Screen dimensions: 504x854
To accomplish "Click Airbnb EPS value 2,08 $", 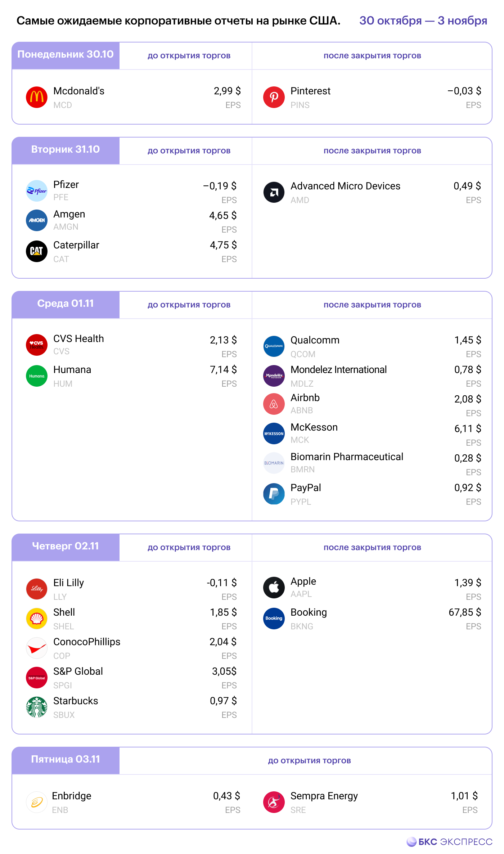I will click(x=468, y=399).
